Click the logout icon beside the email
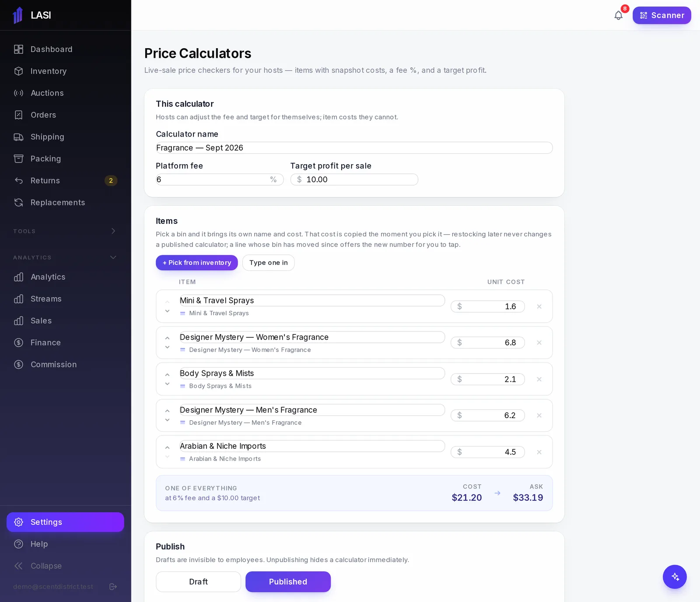This screenshot has width=700, height=602. coord(113,587)
